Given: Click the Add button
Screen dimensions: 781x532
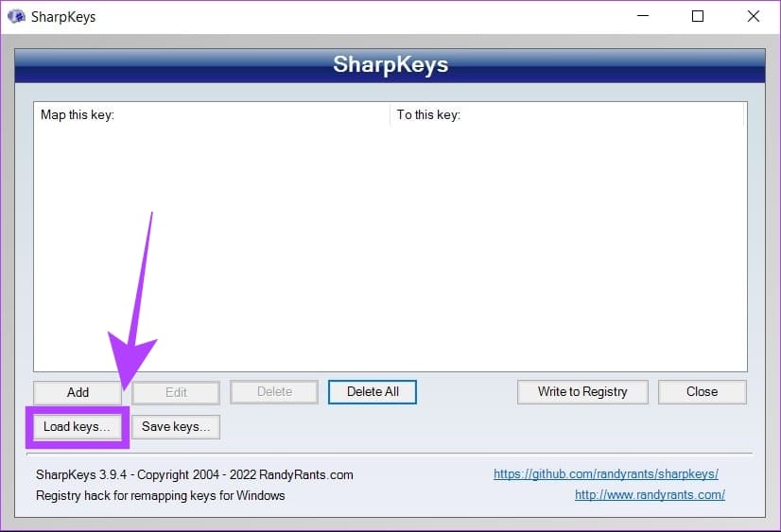Looking at the screenshot, I should (78, 392).
